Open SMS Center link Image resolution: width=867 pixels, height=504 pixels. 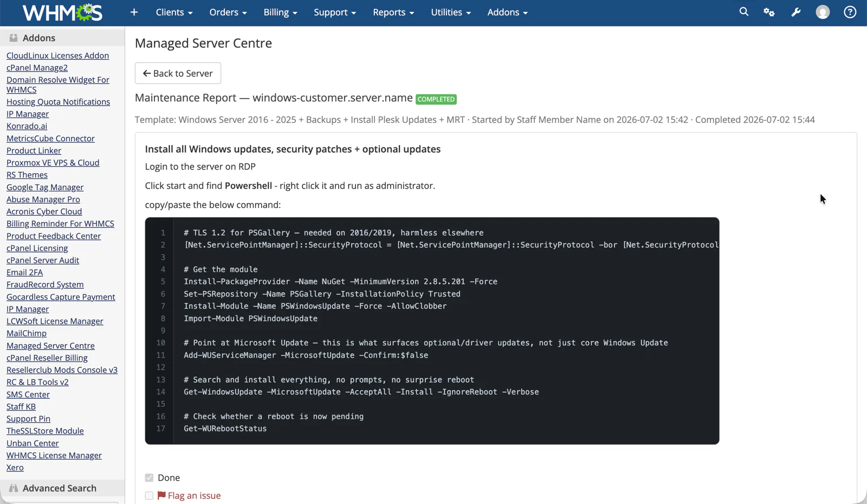pos(28,395)
